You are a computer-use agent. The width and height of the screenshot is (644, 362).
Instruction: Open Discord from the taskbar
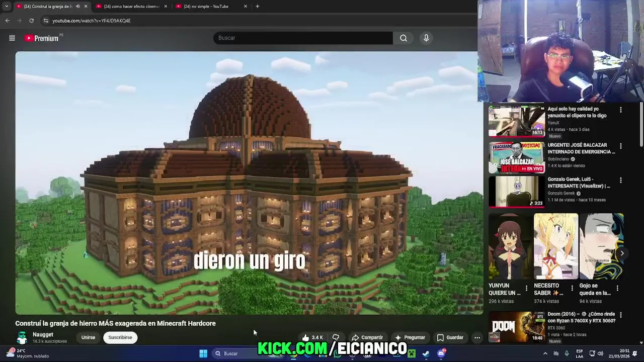click(441, 353)
